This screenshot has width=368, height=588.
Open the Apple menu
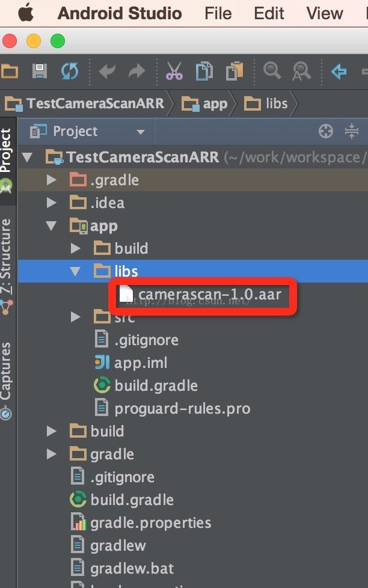coord(26,13)
